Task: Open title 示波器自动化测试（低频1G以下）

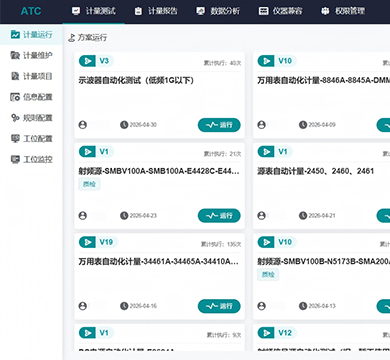Action: 136,80
